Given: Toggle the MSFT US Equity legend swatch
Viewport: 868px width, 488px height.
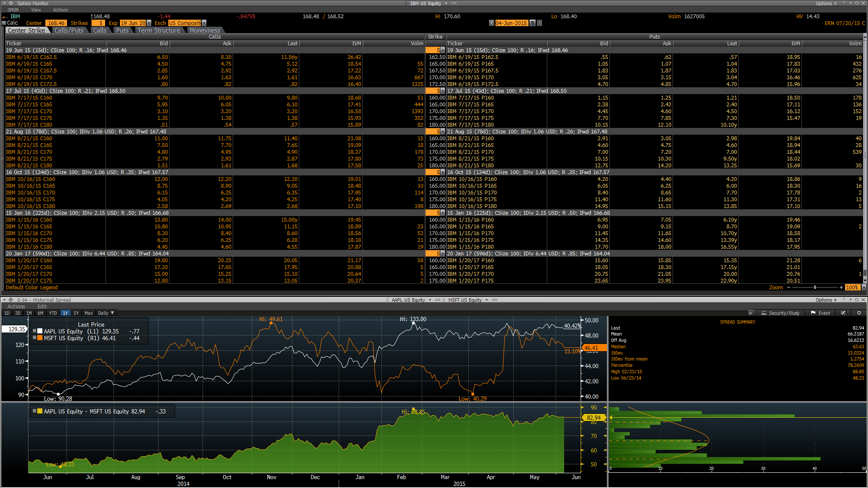Looking at the screenshot, I should [x=40, y=338].
